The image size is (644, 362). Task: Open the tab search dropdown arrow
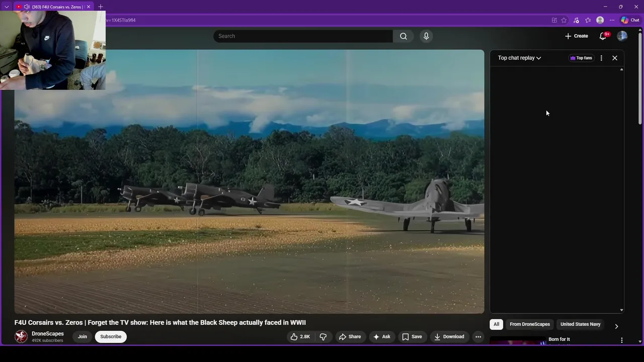(x=7, y=7)
